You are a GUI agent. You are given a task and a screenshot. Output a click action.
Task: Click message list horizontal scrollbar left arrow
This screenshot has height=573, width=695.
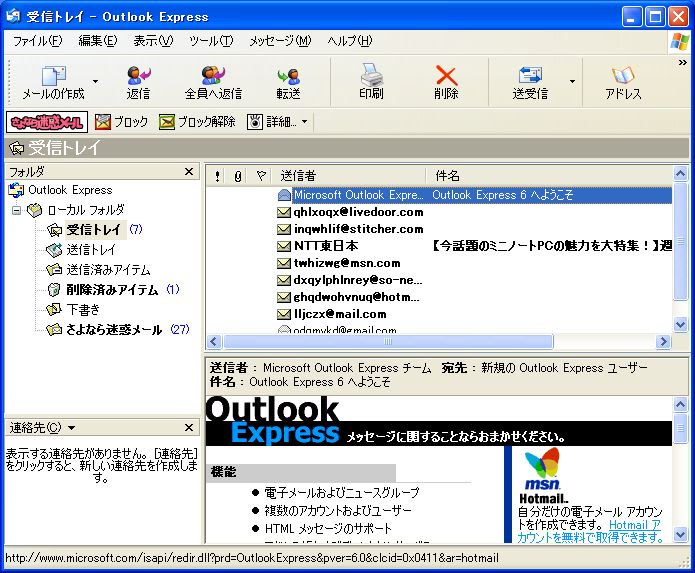(x=214, y=342)
